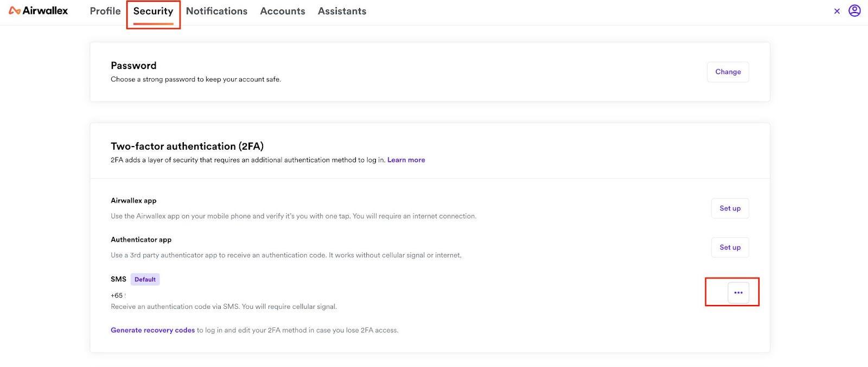Click the Two-factor authentication (2FA) heading
Viewport: 868px width, 367px height.
pyautogui.click(x=187, y=146)
